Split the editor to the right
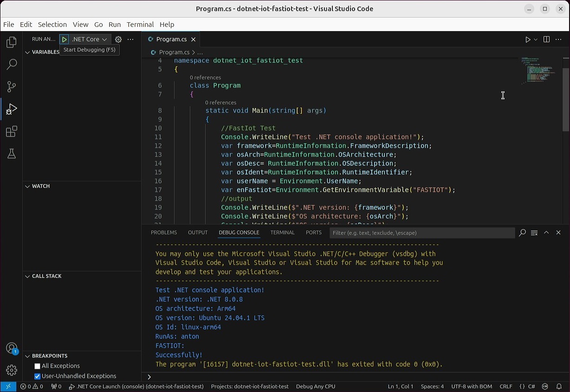This screenshot has height=392, width=570. pos(546,39)
